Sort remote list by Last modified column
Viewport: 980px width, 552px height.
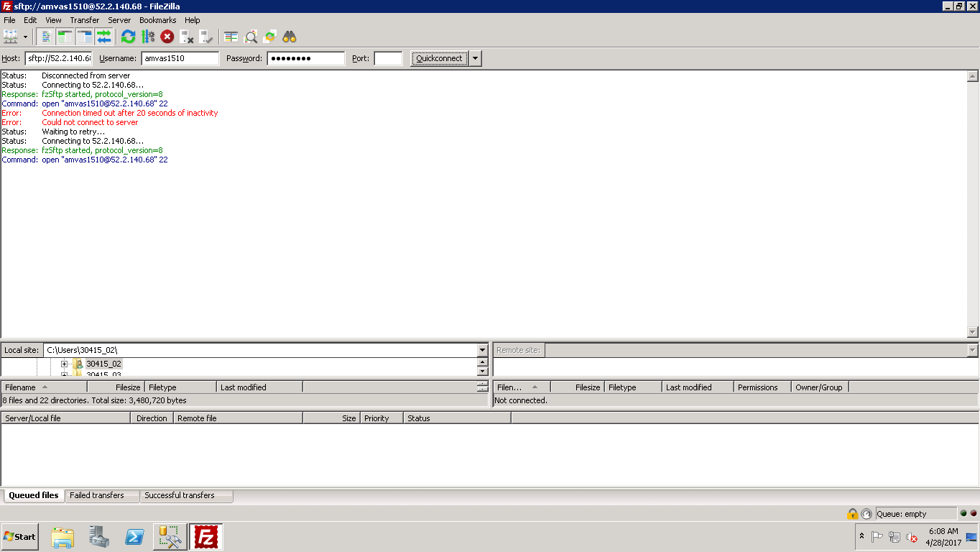(x=698, y=387)
